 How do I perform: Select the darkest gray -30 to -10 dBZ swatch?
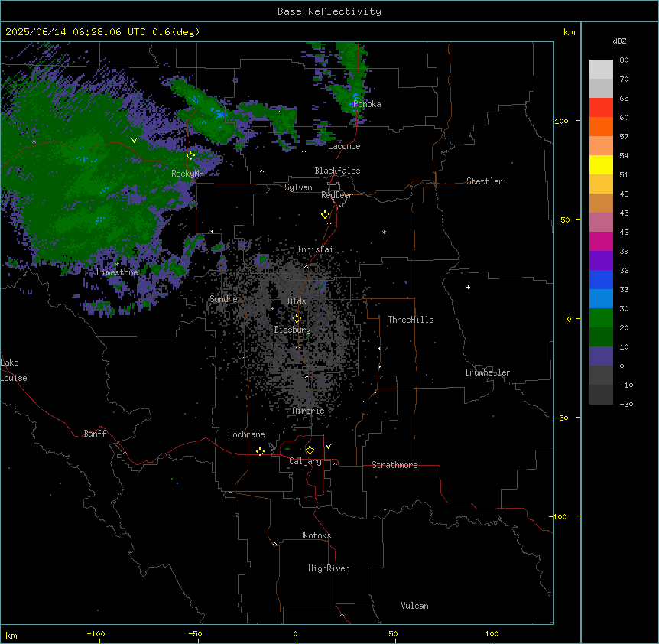point(601,395)
